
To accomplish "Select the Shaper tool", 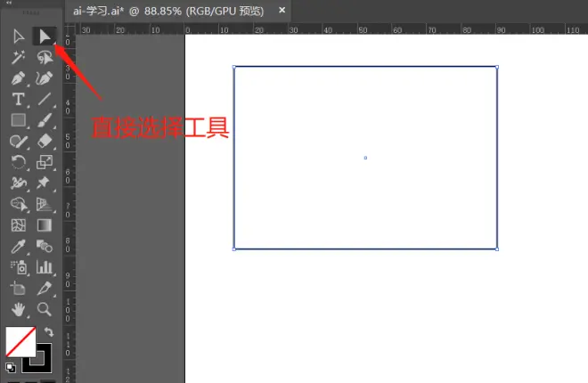I will click(19, 142).
